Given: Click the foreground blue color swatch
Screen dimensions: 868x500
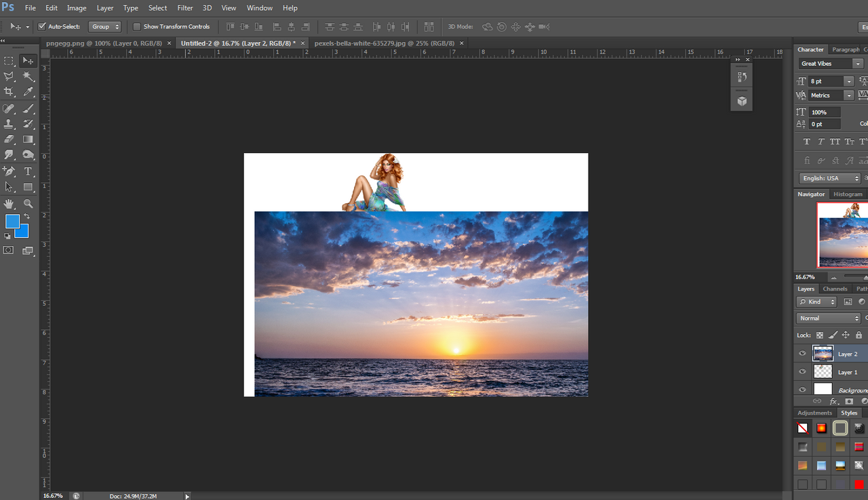Looking at the screenshot, I should click(12, 222).
